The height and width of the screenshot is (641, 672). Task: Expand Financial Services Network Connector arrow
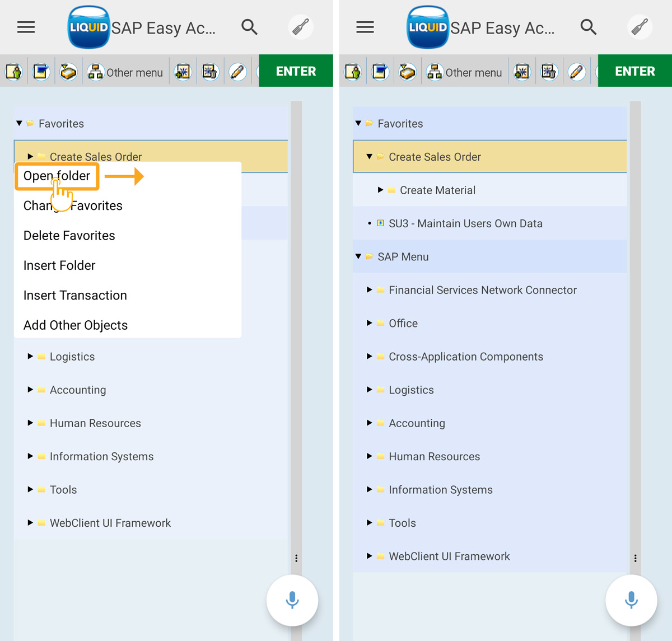point(370,289)
